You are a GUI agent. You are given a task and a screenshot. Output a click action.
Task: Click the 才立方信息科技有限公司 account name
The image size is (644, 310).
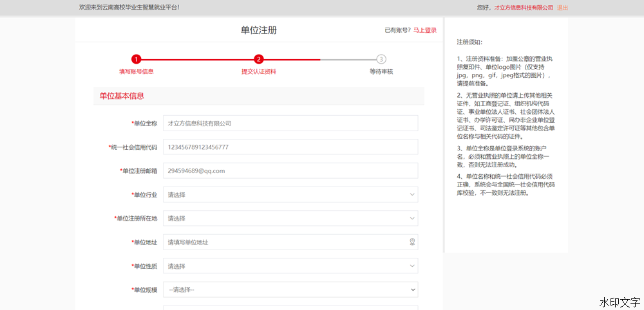pos(524,8)
